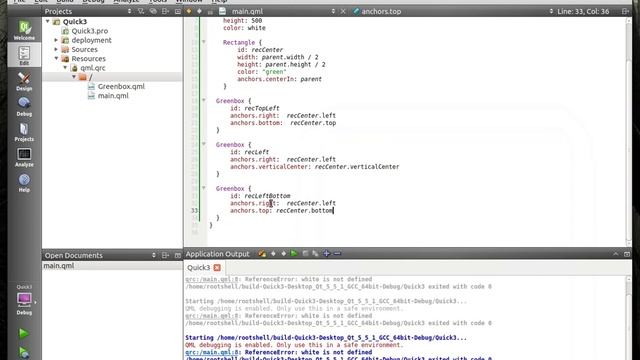Go back in editor navigation history
Screen dimensions: 640x360
tap(189, 11)
